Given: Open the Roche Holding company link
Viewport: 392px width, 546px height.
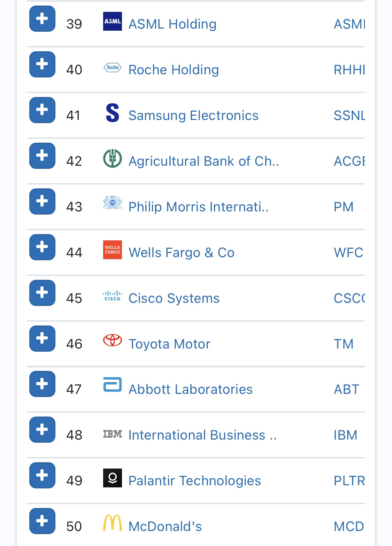Looking at the screenshot, I should [x=174, y=70].
